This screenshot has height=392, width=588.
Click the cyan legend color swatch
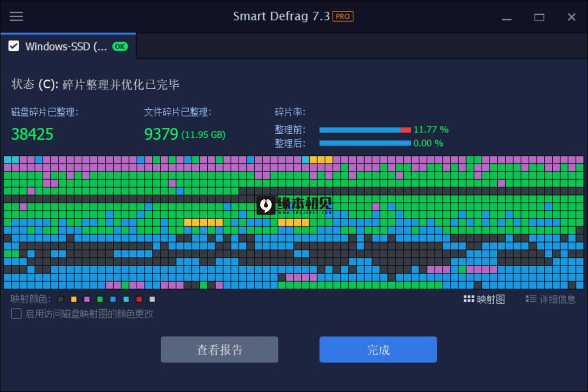[x=126, y=299]
